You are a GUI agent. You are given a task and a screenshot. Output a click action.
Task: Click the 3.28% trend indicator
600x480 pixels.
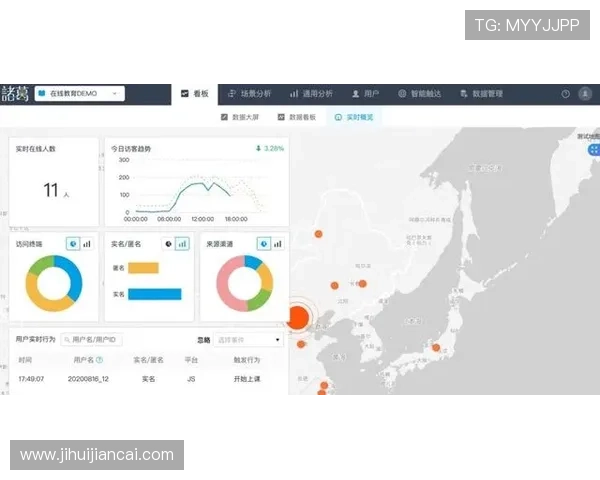coord(270,148)
